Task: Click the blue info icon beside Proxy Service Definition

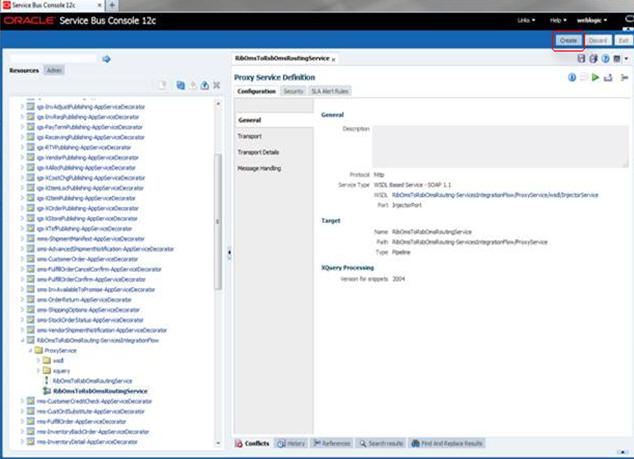Action: coord(572,77)
